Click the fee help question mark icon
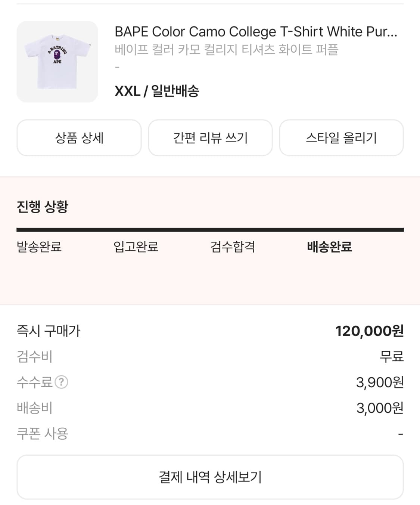This screenshot has width=420, height=505. [62, 382]
